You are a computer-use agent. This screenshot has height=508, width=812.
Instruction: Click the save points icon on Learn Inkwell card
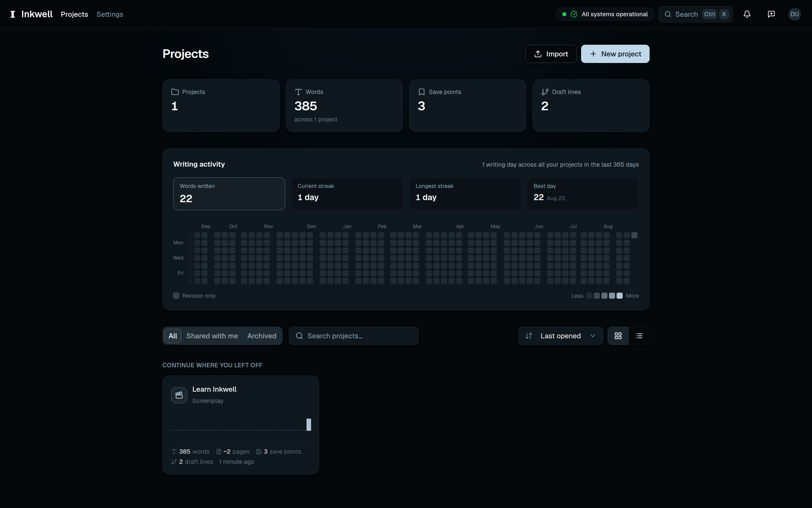pyautogui.click(x=259, y=452)
